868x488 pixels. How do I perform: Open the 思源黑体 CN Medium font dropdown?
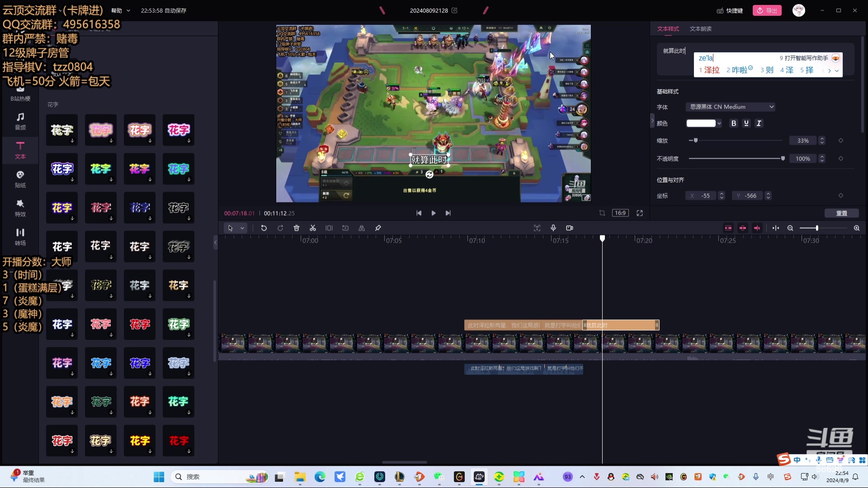tap(731, 107)
